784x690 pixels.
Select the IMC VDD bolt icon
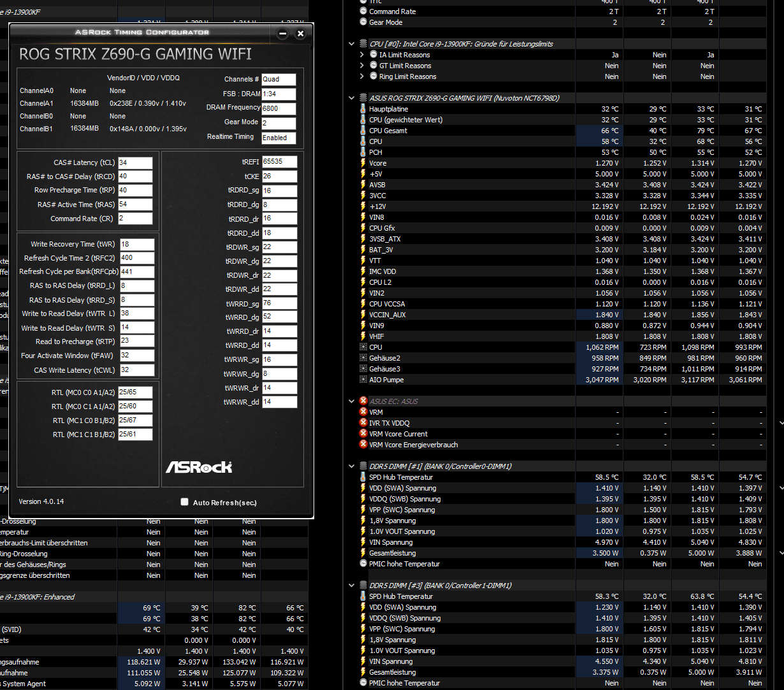tap(363, 271)
